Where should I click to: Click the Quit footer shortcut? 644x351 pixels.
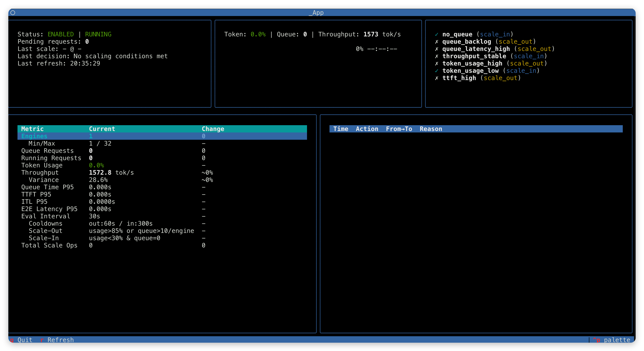(21, 340)
